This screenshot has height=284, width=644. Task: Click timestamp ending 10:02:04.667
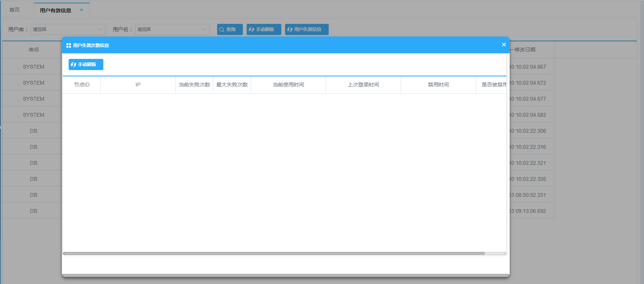[528, 67]
